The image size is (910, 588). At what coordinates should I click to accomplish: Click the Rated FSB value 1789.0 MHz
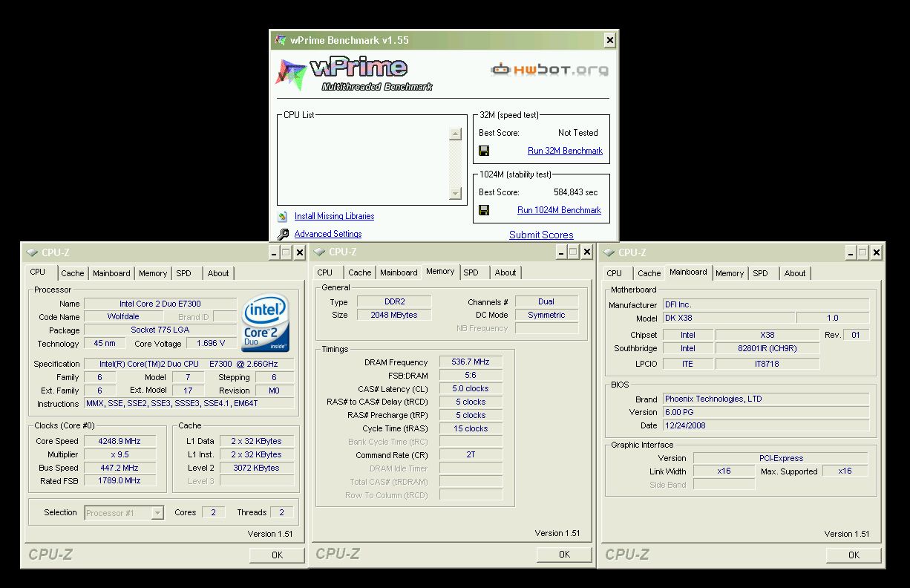pos(120,481)
